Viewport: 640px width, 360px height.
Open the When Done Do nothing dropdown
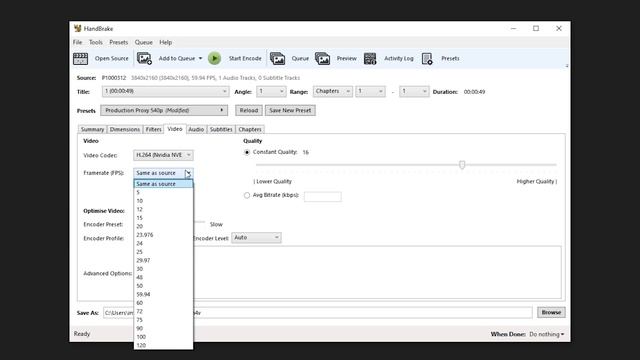point(547,334)
